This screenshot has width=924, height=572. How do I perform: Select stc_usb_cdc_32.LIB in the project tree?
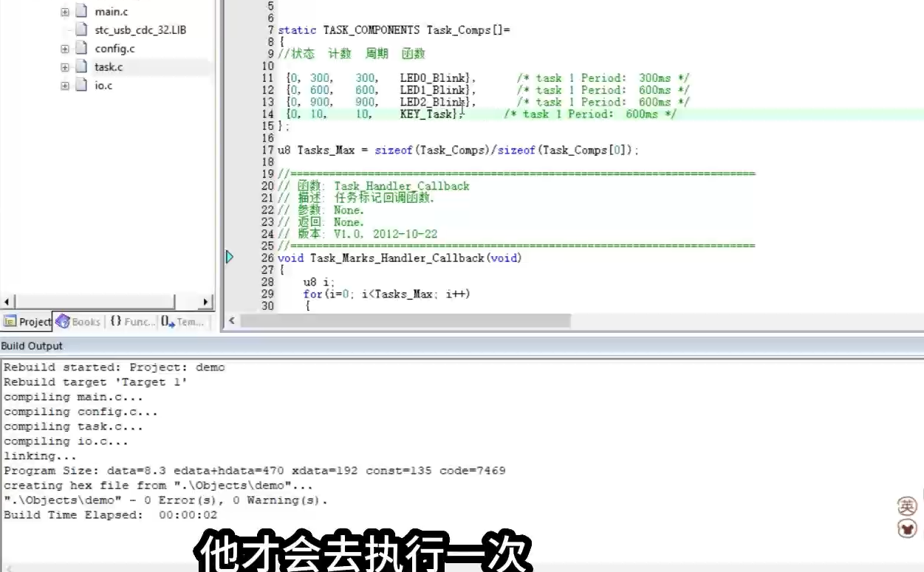click(x=140, y=30)
